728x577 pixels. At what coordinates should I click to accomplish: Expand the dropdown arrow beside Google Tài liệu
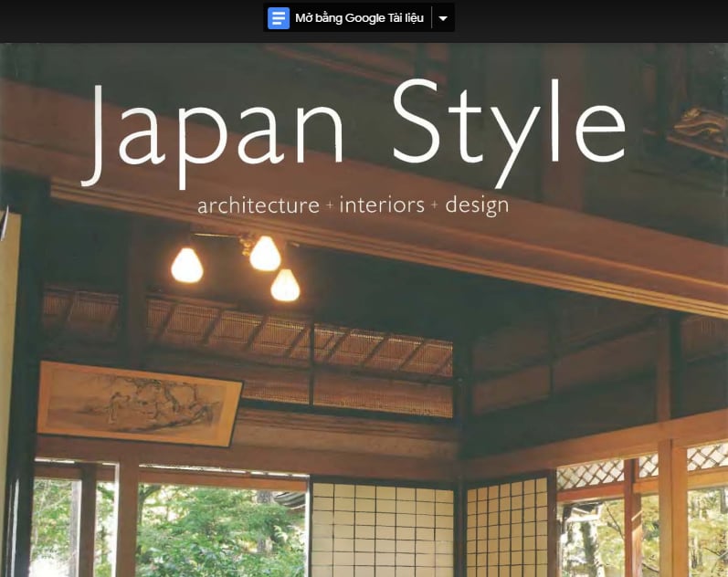443,18
